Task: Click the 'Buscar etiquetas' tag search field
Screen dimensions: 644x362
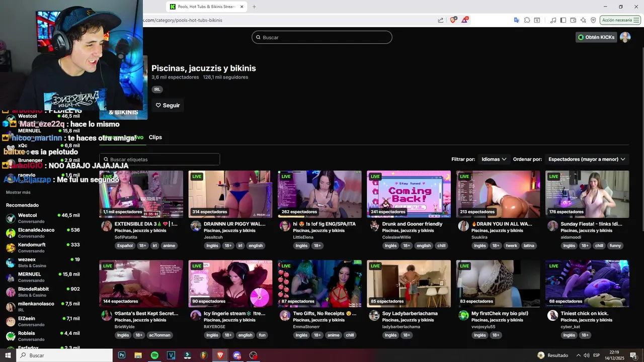Action: (159, 159)
